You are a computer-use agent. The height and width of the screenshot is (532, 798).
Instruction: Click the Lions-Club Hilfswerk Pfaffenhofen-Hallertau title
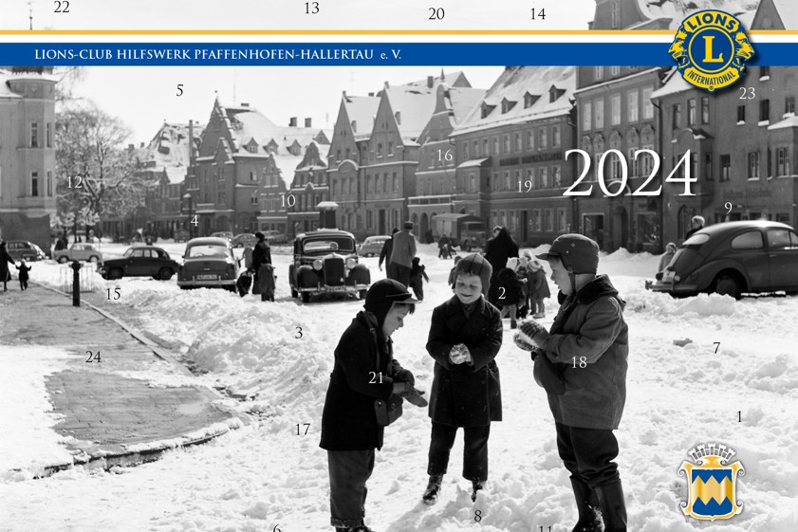pos(218,55)
